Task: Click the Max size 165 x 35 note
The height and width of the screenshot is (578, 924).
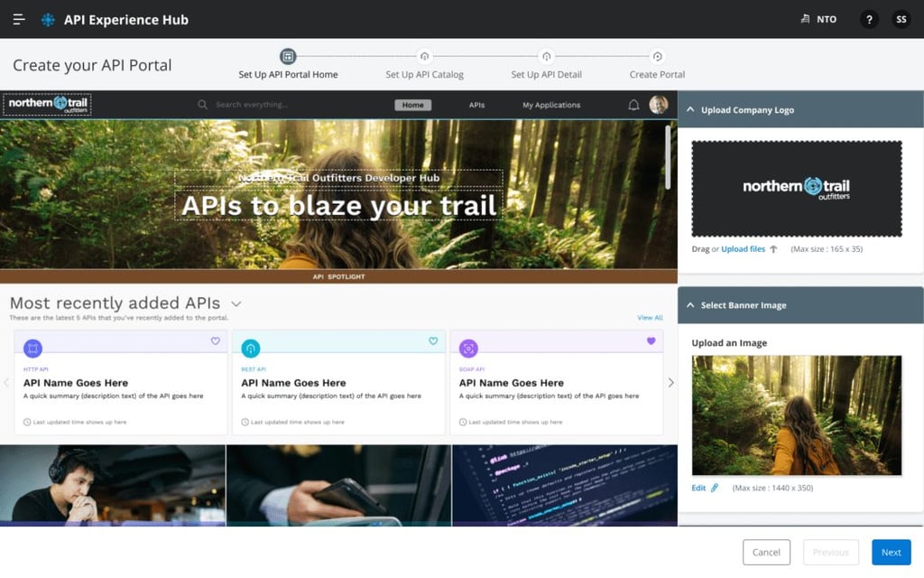Action: [x=827, y=249]
